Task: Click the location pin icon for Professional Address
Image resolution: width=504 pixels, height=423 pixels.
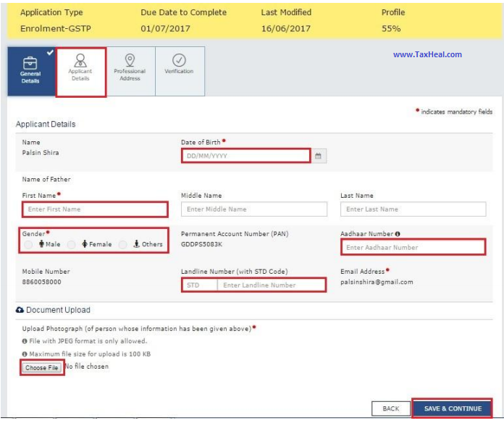Action: [x=130, y=59]
